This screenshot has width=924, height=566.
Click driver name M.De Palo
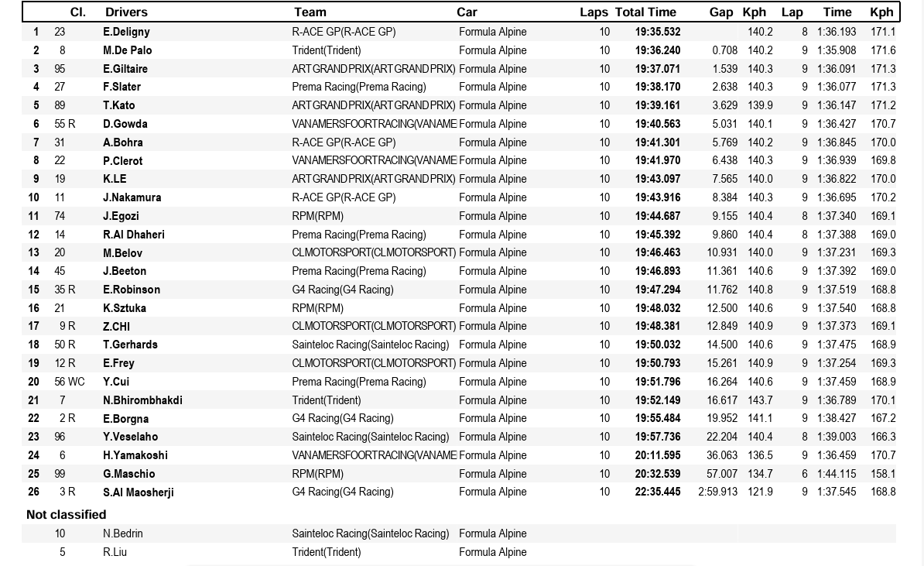(x=128, y=50)
